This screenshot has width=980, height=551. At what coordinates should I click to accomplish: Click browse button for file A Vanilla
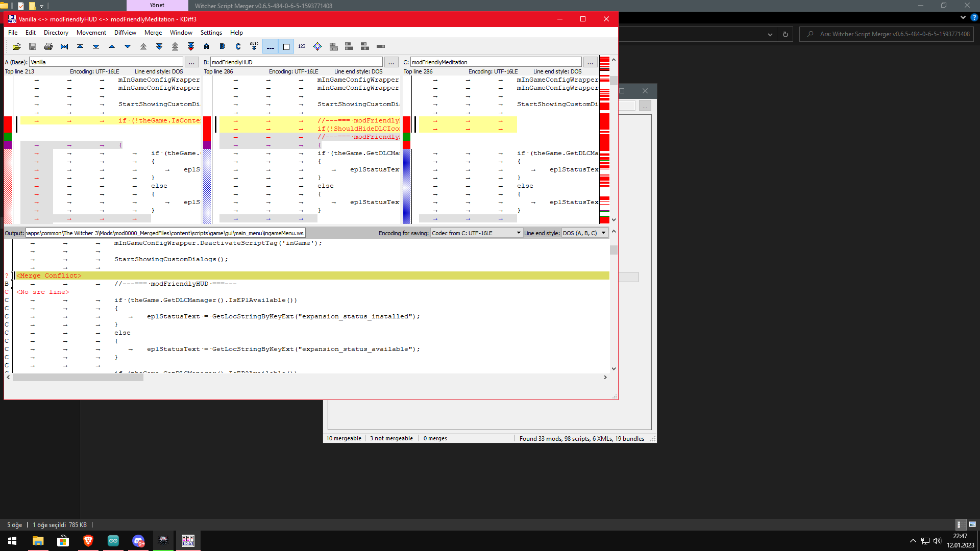(191, 62)
